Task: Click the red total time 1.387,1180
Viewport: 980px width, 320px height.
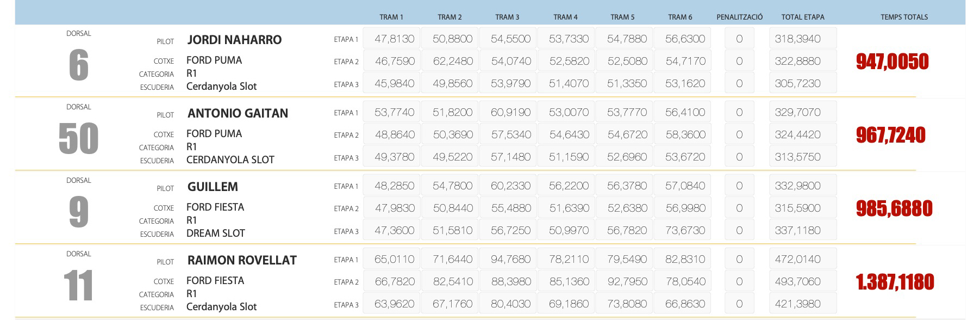Action: tap(895, 282)
